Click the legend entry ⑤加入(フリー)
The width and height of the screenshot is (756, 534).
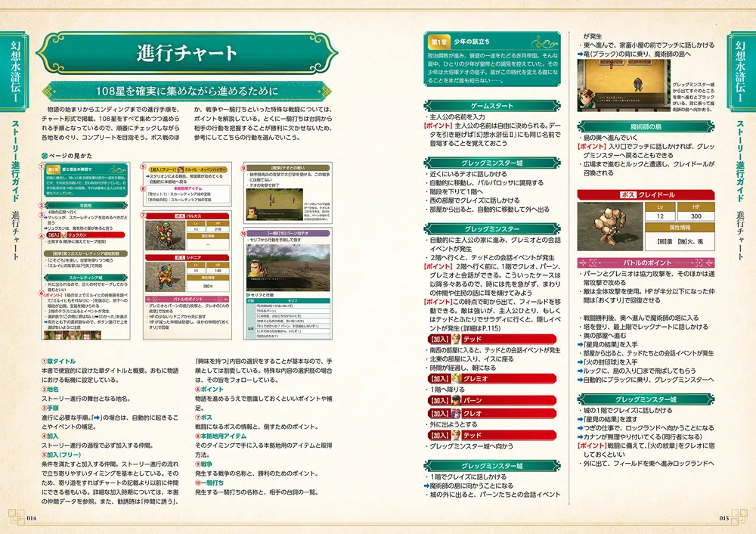point(61,455)
